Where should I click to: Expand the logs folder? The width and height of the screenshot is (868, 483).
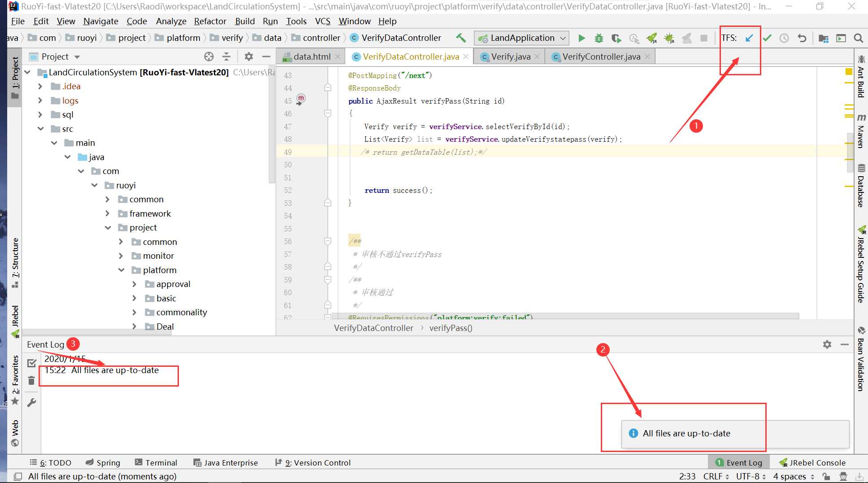point(40,100)
